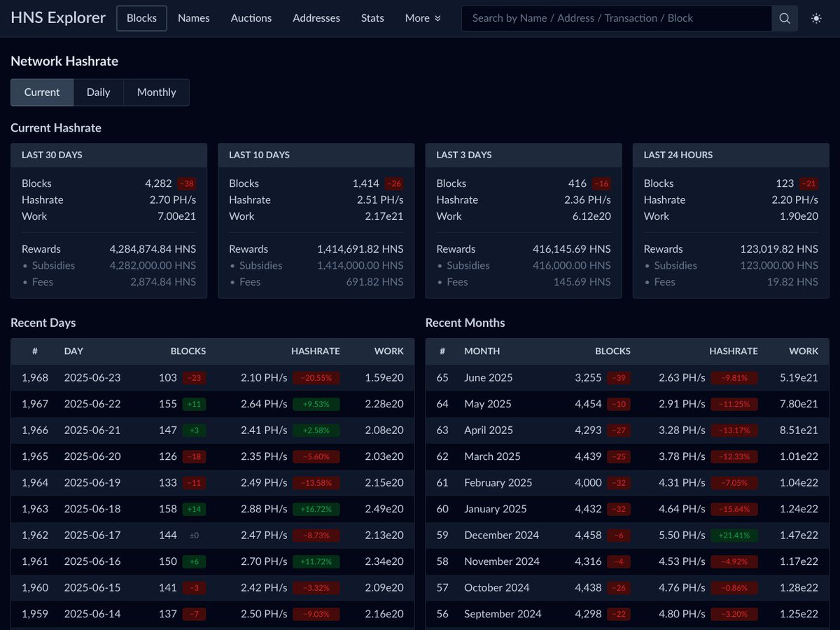The image size is (840, 630).
Task: Open the Names nav item
Action: 194,18
